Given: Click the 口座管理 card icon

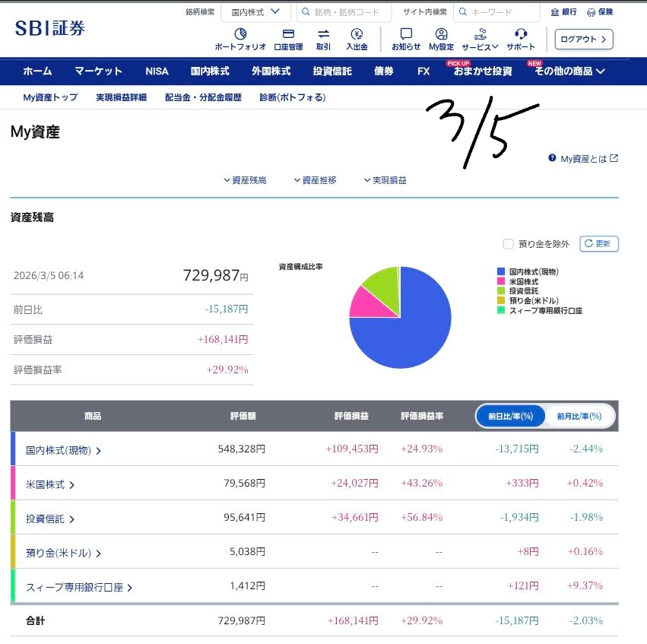Looking at the screenshot, I should [288, 34].
